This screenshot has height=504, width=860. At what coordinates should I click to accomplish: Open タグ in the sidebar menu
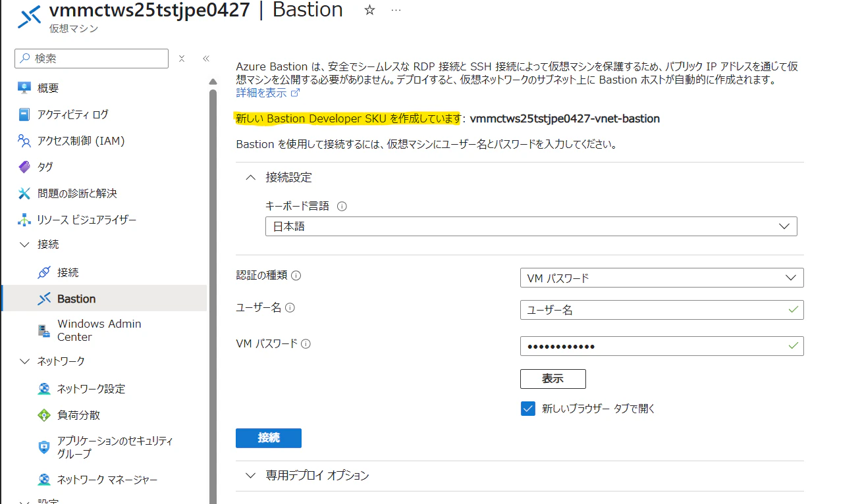coord(45,167)
